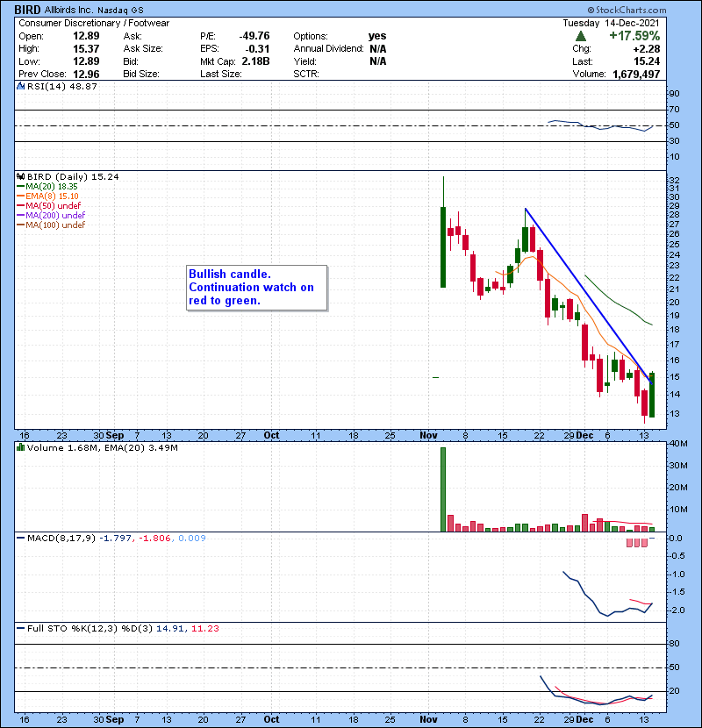Click the 'Bid Size:' label
Viewport: 702px width, 728px height.
141,74
